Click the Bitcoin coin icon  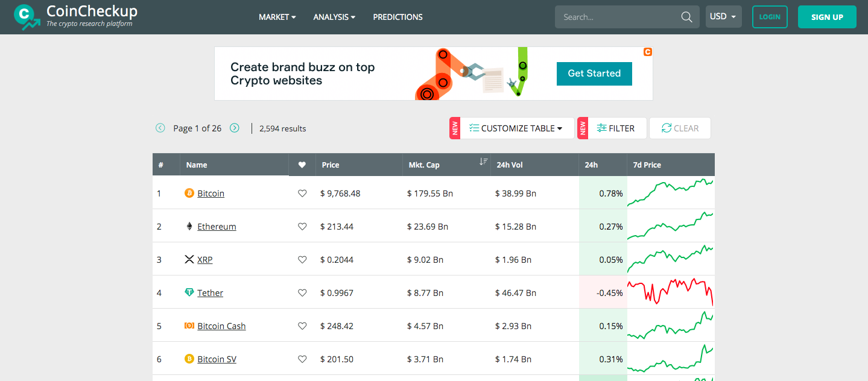[x=189, y=194]
